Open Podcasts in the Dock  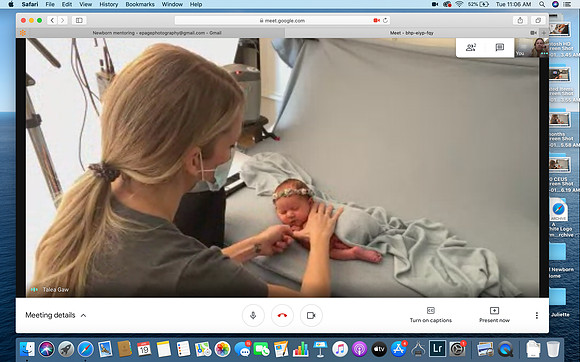click(x=359, y=349)
